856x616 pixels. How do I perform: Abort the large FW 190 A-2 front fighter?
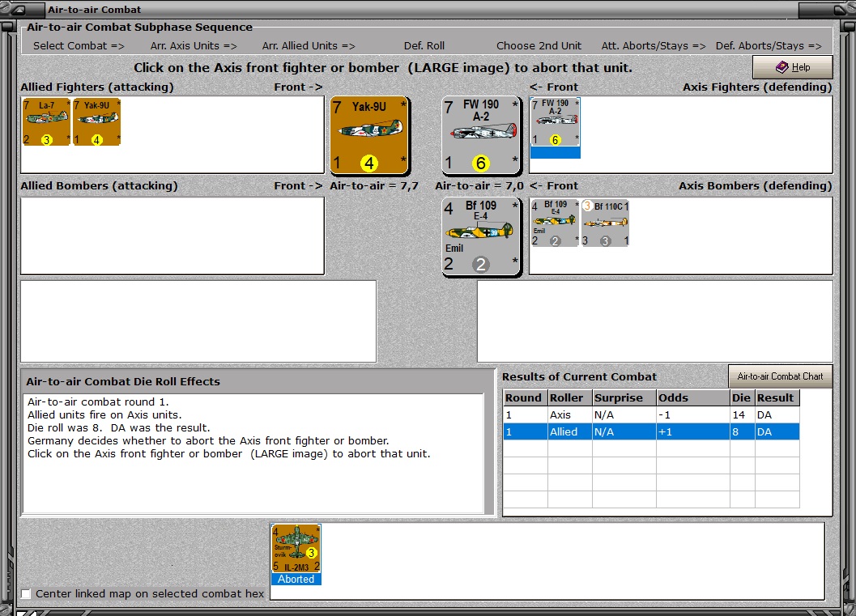coord(481,135)
